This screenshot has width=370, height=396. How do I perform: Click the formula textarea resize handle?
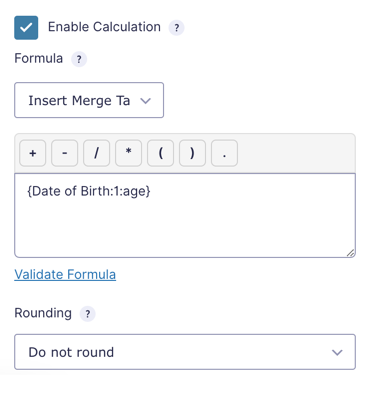click(x=350, y=253)
